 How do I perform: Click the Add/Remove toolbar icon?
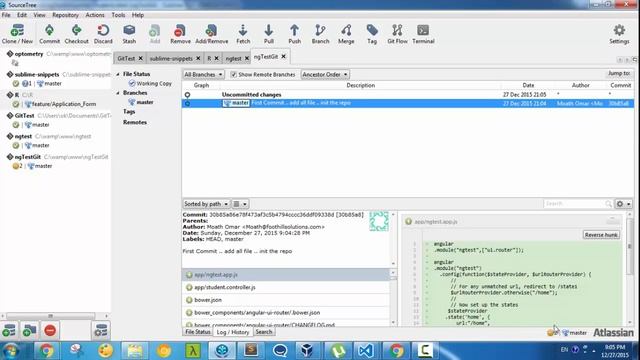[211, 34]
